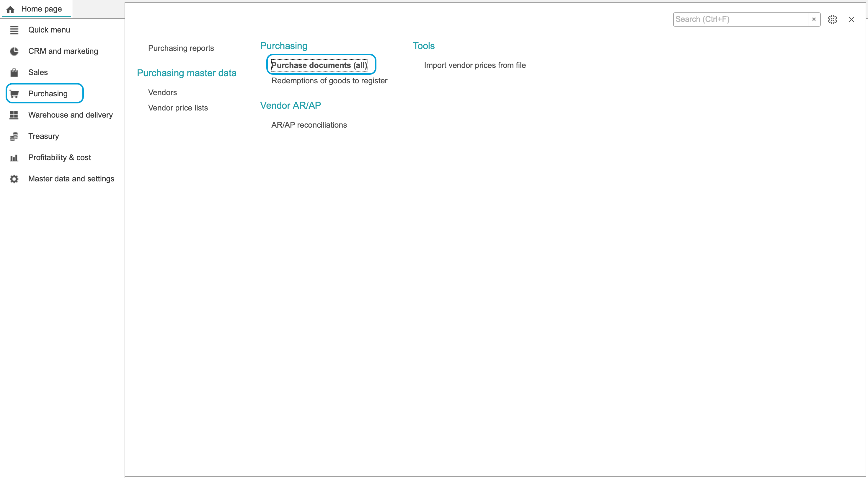Click the Treasury coins icon
The height and width of the screenshot is (478, 868).
(14, 136)
